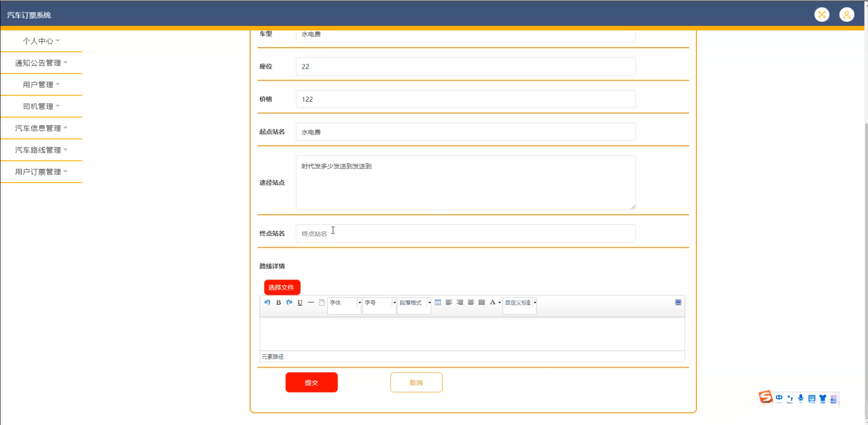Open the IME skin shirt icon
Viewport: 868px width, 425px height.
[823, 399]
